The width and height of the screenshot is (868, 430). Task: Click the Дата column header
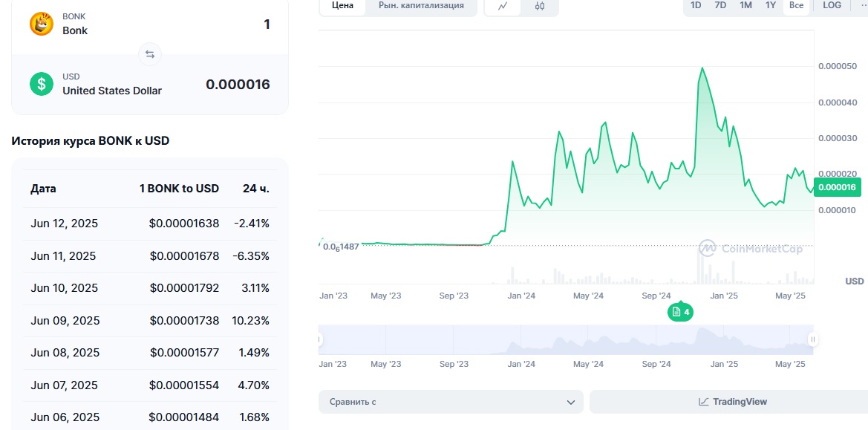pyautogui.click(x=43, y=189)
